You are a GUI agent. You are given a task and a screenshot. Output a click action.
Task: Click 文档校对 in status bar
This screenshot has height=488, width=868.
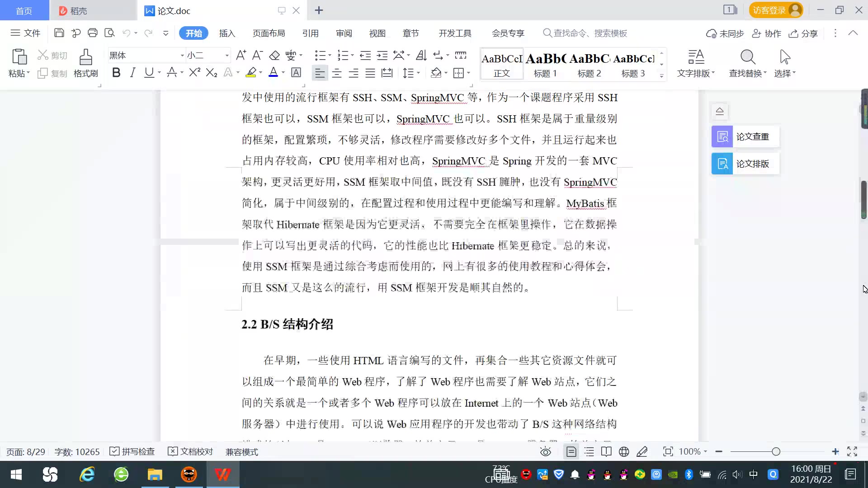(x=190, y=452)
